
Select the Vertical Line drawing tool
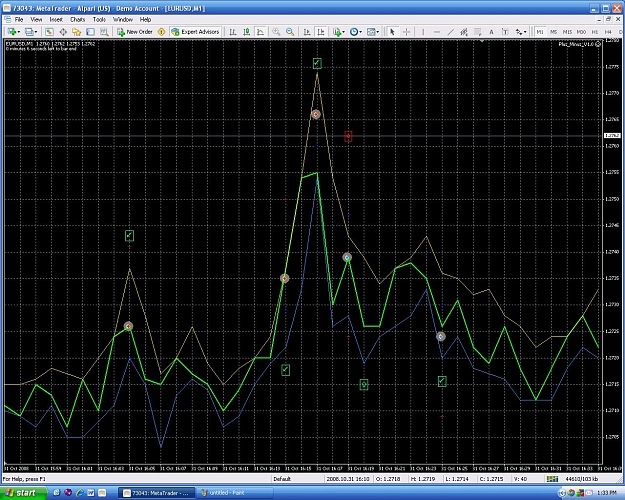[x=423, y=32]
